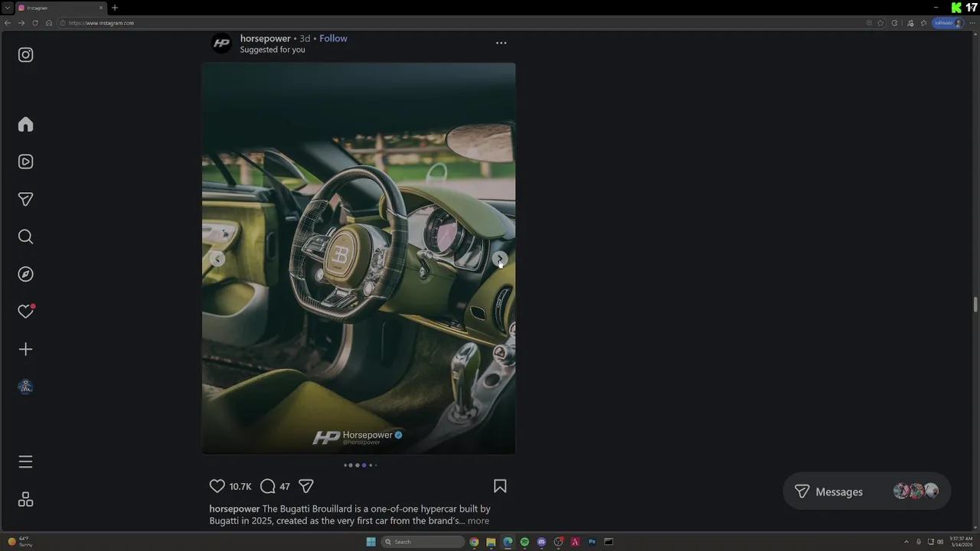Open File Explorer from taskbar
Screen dimensions: 980x551
point(491,542)
